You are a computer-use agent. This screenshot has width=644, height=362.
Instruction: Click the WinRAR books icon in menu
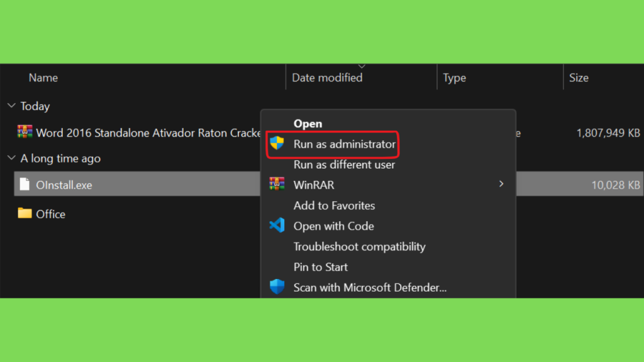(277, 184)
